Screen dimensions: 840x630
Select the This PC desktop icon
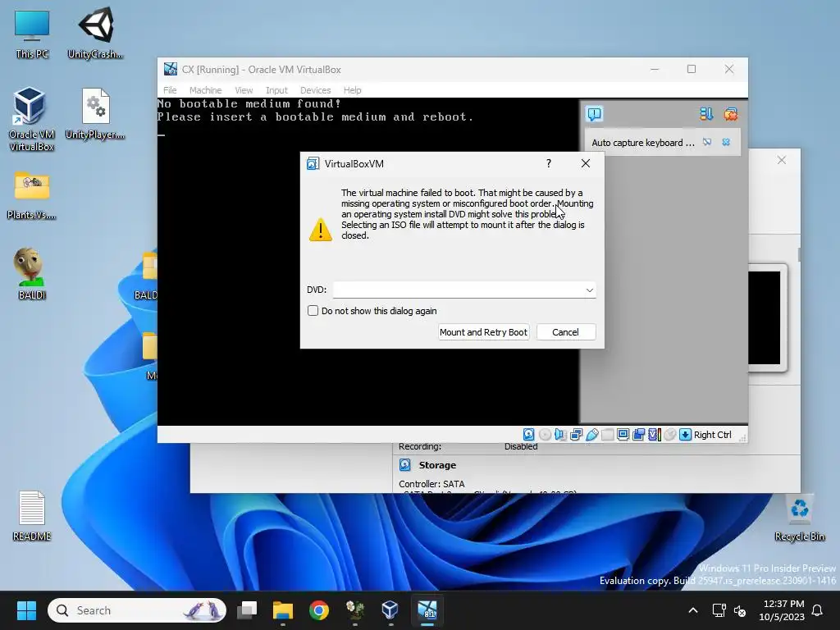coord(32,34)
